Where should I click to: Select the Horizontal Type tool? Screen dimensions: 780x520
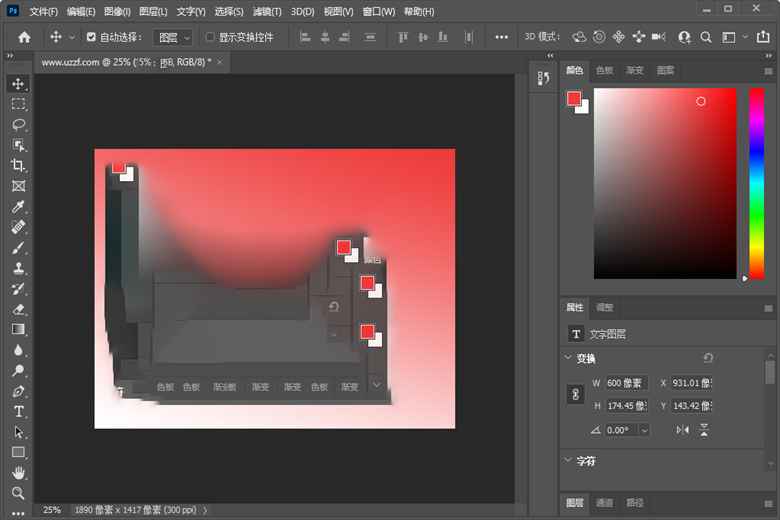(18, 412)
